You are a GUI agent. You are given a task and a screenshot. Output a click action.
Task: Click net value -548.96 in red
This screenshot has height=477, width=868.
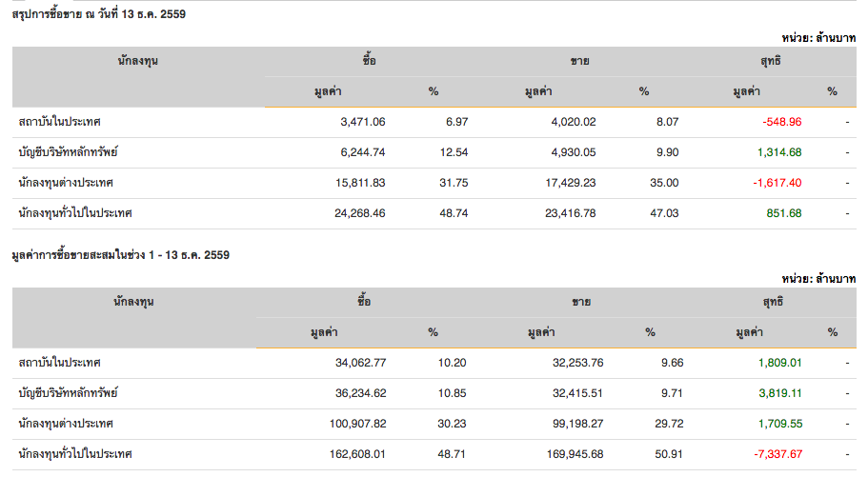click(782, 122)
